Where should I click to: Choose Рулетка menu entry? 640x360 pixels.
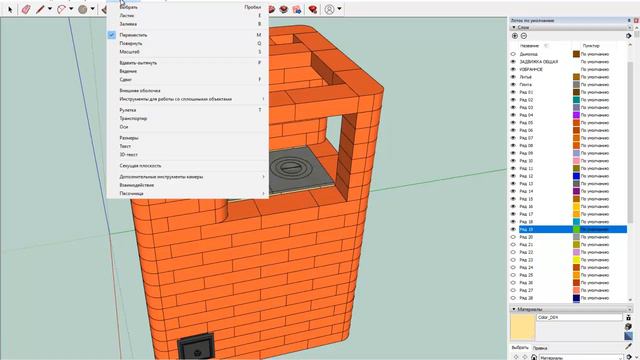tap(189, 110)
